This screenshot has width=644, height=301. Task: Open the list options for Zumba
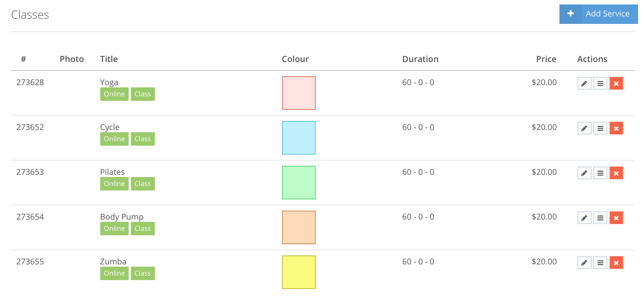pyautogui.click(x=600, y=262)
